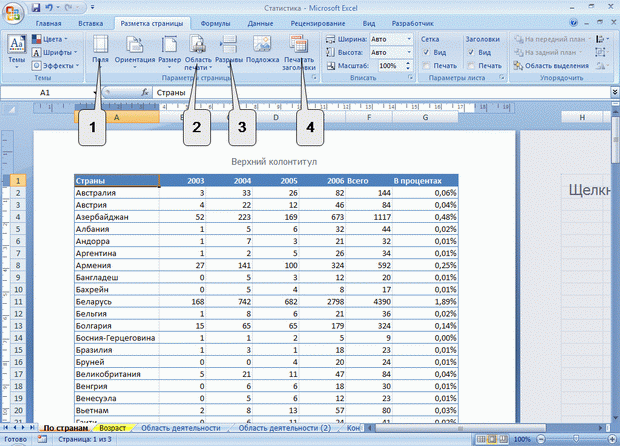The height and width of the screenshot is (446, 620).
Task: Open the Breaks (Разрывы) menu
Action: 229,51
